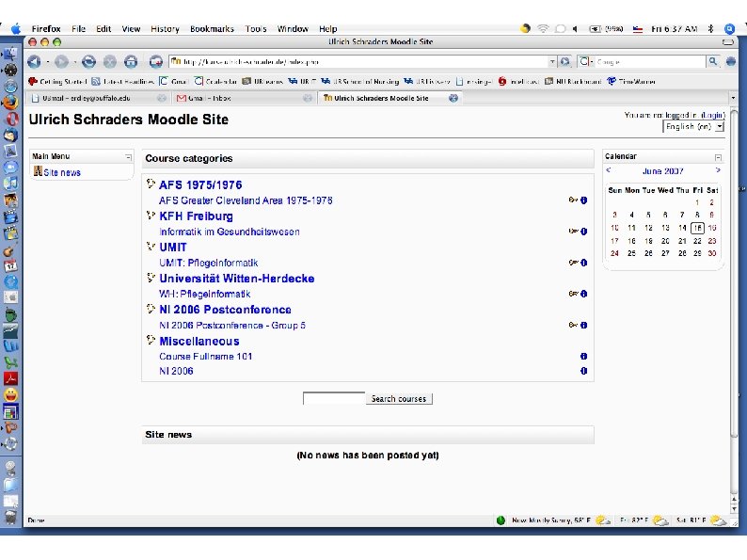Switch to the Ubmail tab

(98, 98)
